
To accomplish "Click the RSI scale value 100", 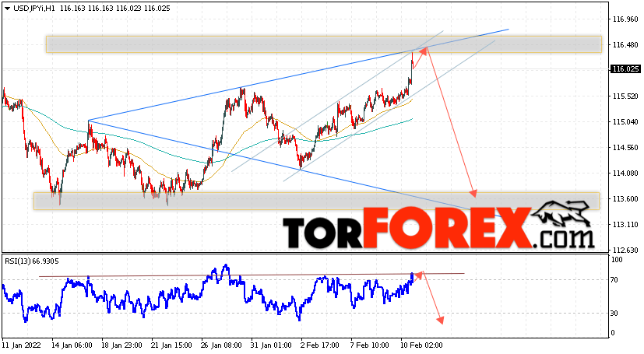I will 617,260.
